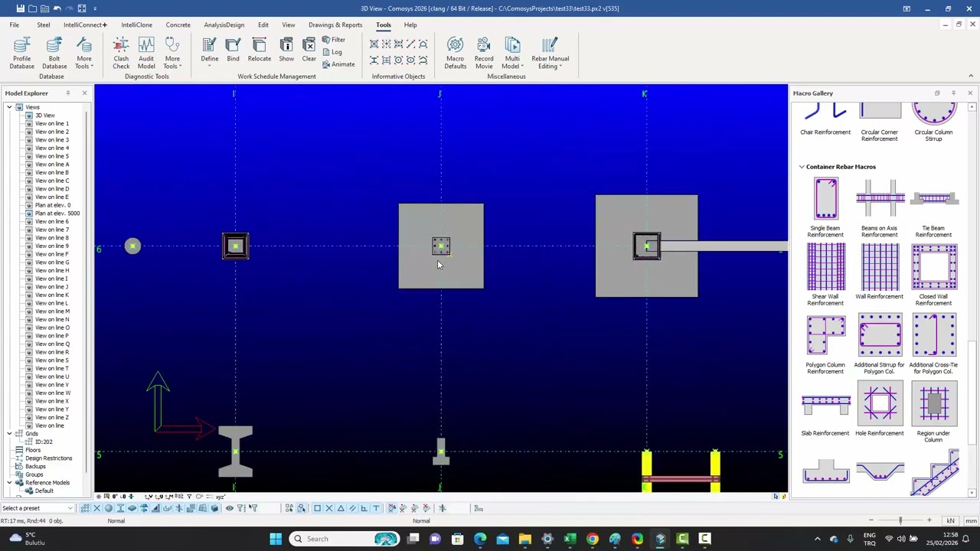Viewport: 980px width, 551px height.
Task: Open the File menu
Action: pyautogui.click(x=14, y=24)
